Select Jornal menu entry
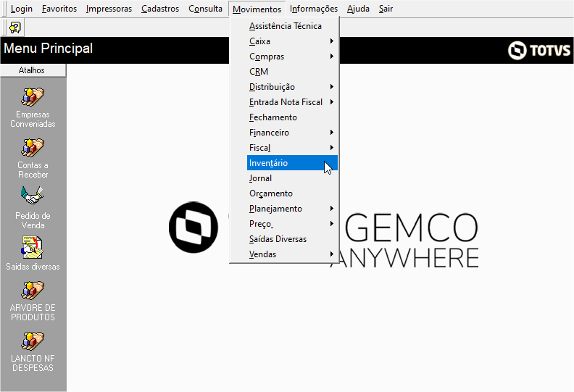The image size is (574, 392). 292,178
